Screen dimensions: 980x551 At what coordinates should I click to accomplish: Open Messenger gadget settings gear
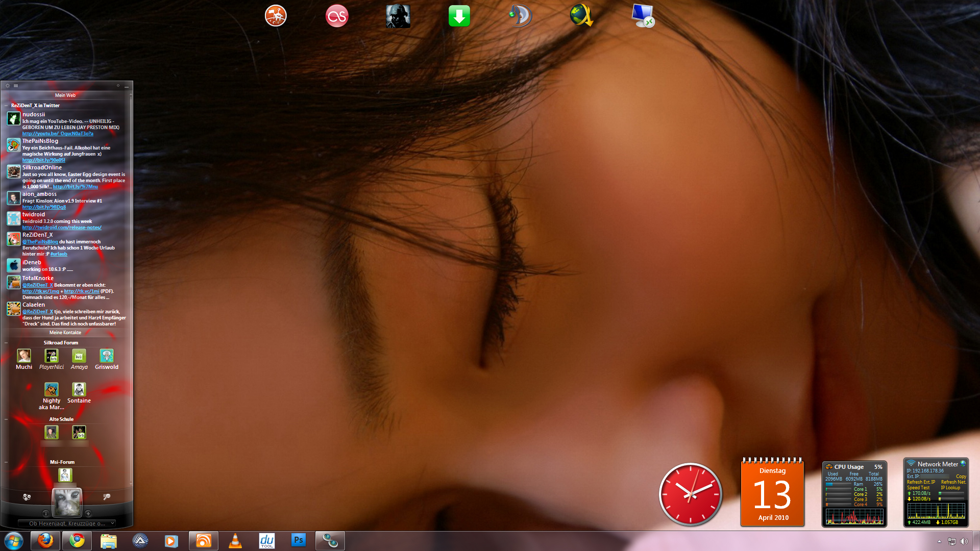(8, 86)
